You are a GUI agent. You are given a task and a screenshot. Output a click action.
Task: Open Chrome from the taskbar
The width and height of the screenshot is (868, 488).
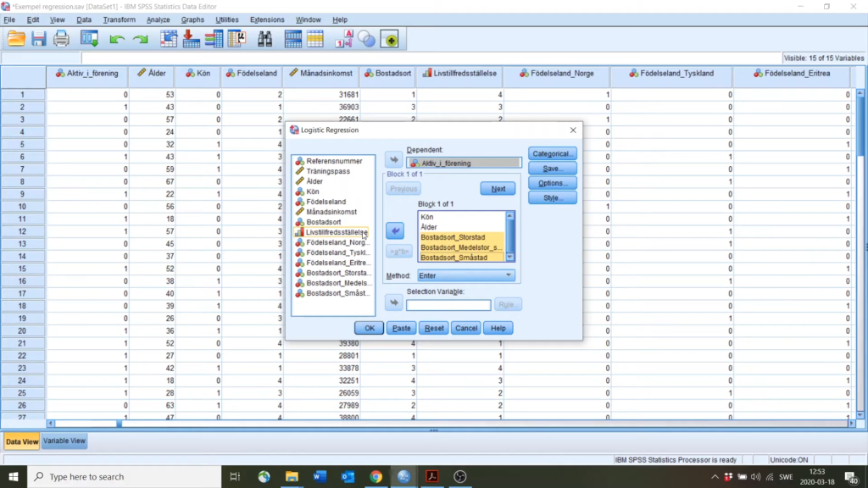[x=376, y=476]
